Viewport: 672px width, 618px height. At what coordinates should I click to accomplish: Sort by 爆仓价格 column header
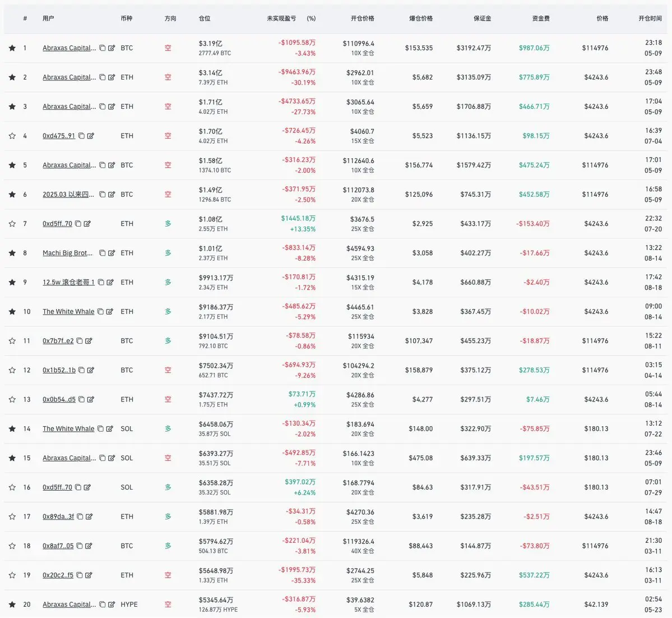tap(421, 19)
